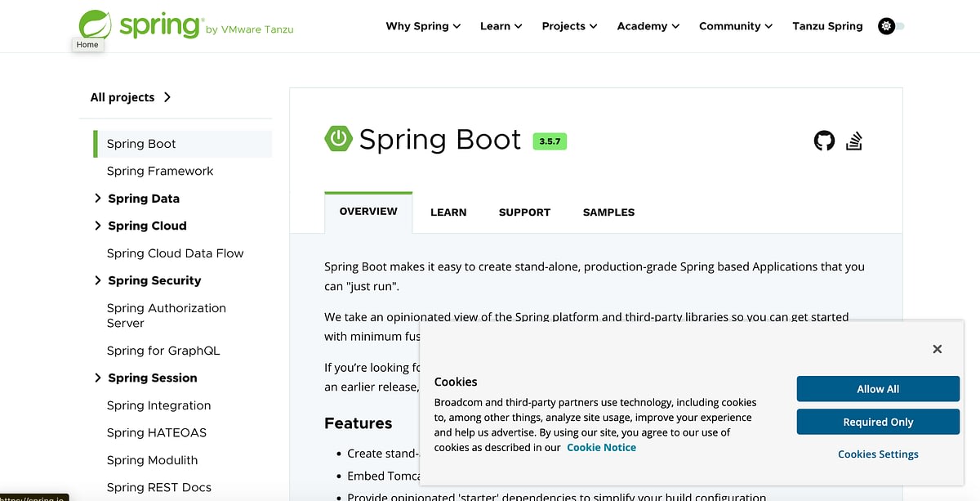Open the Cookie Notice link
980x501 pixels.
point(601,448)
